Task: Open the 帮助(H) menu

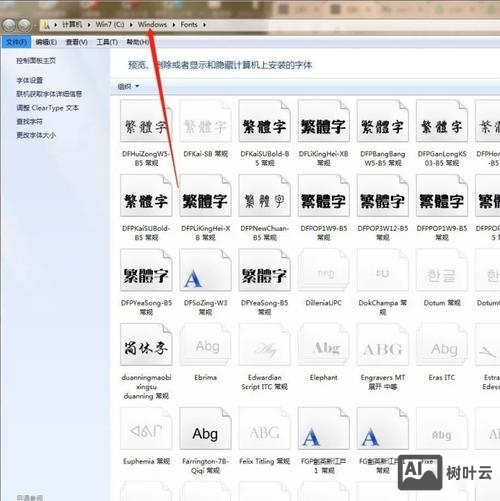Action: [137, 42]
